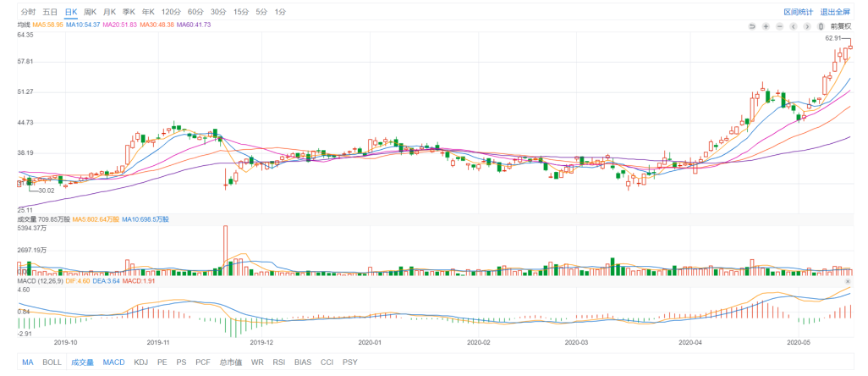Switch to the 周K weekly tab
Screen dimensions: 868x376
click(x=90, y=12)
